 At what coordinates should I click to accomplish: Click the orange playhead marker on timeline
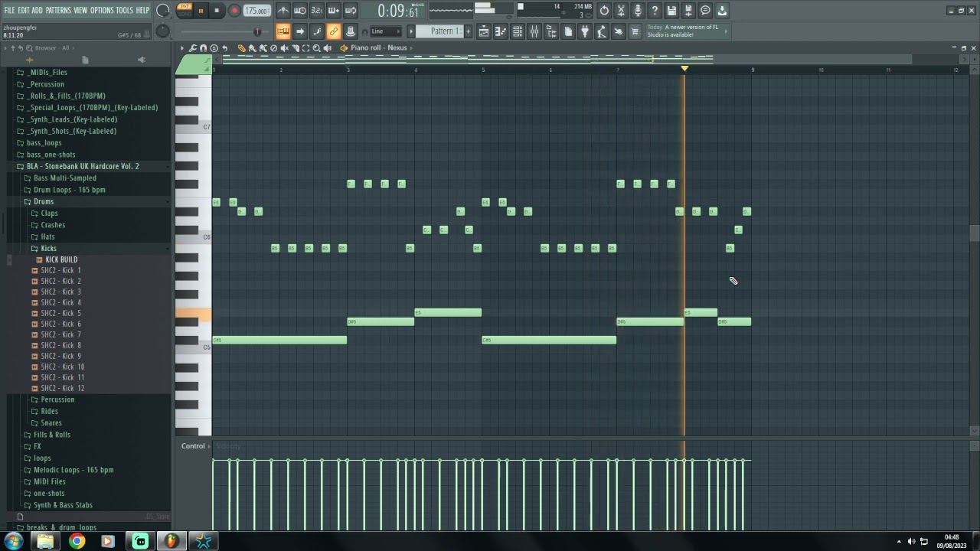click(684, 69)
